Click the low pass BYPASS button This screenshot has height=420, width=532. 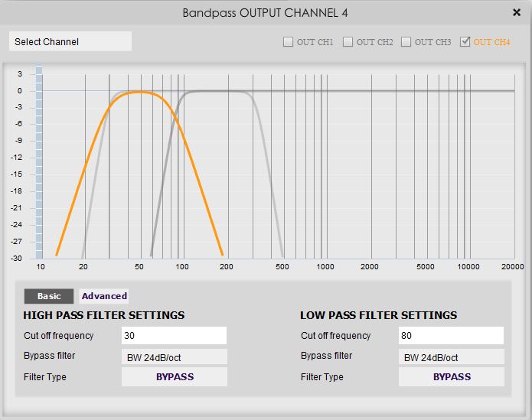452,376
